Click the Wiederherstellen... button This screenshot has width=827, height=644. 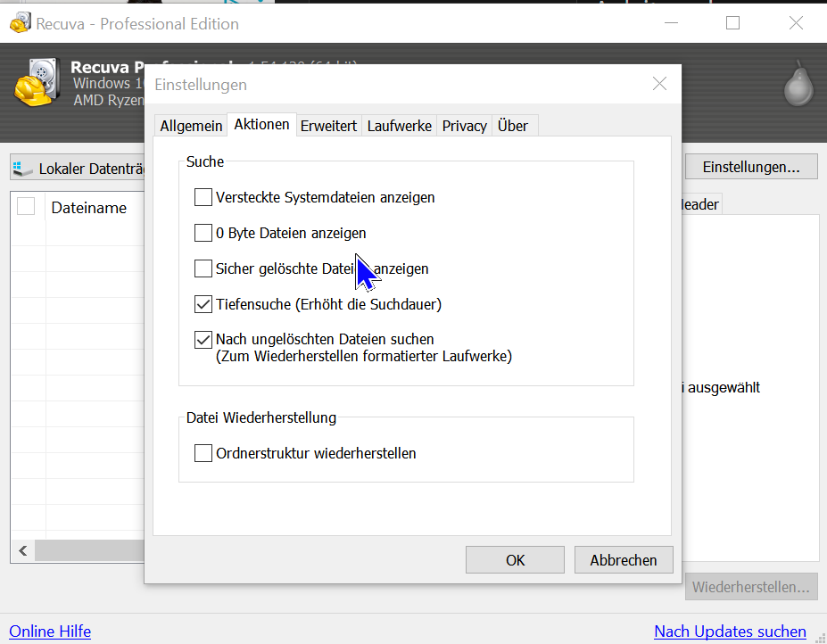tap(750, 587)
